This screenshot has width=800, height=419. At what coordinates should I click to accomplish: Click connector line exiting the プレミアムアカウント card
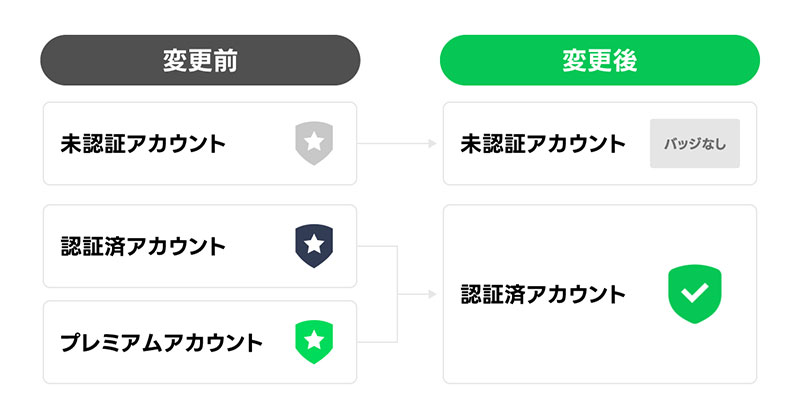click(378, 342)
